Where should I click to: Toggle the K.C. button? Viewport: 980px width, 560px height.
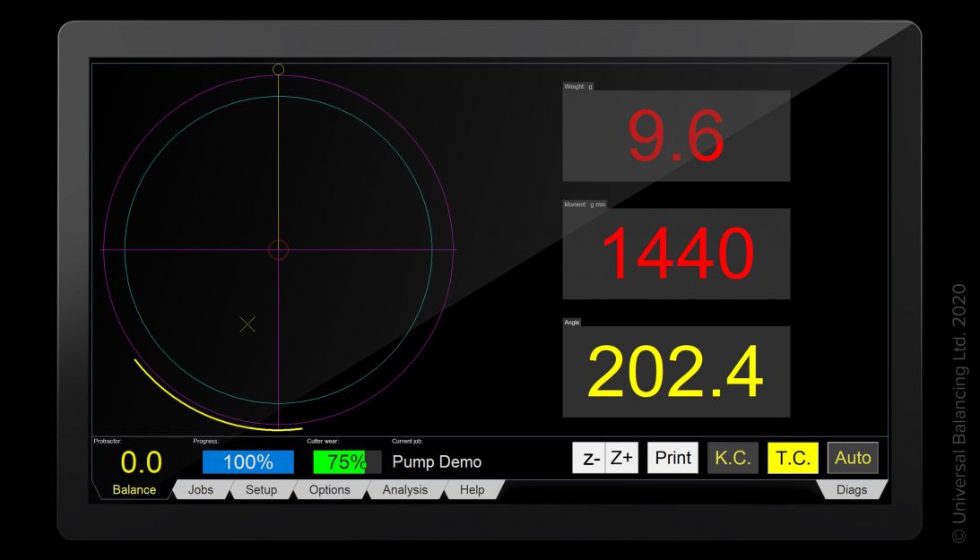tap(733, 458)
